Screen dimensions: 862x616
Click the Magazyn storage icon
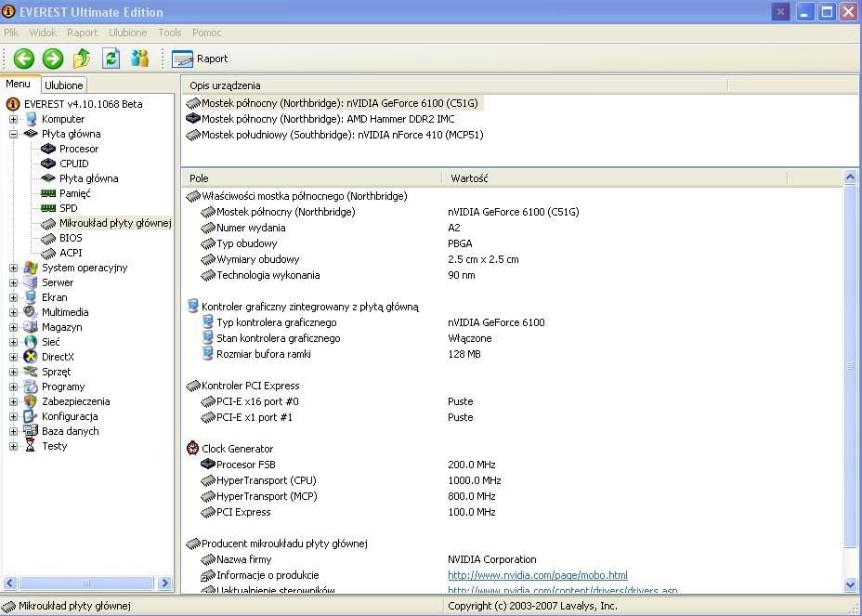coord(31,327)
